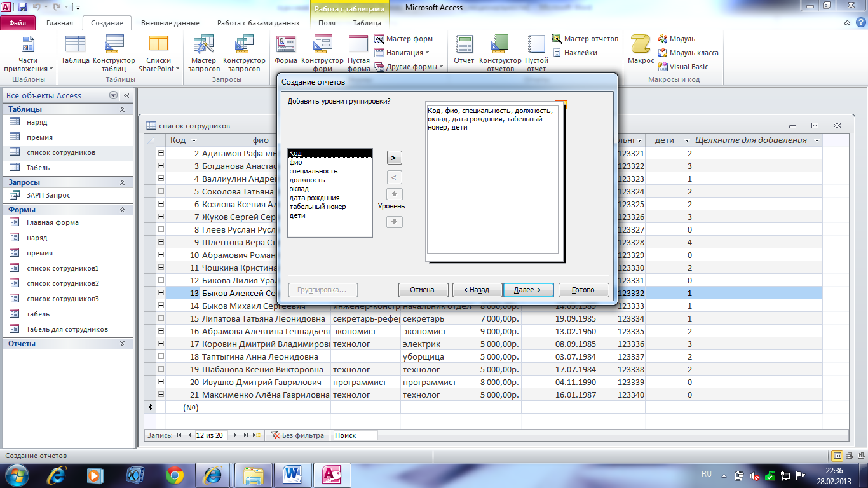868x488 pixels.
Task: Launch Мастер отчетов
Action: (585, 39)
